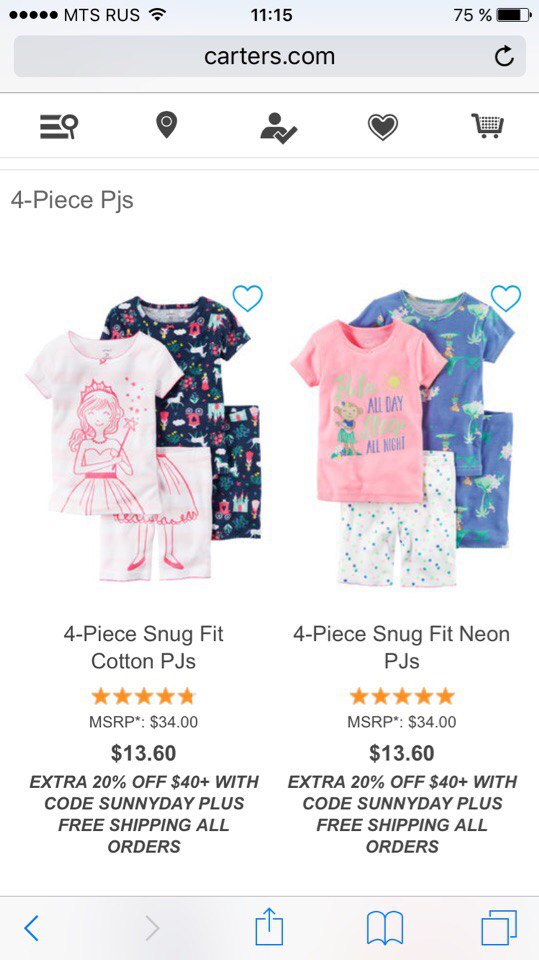The image size is (539, 960).
Task: Open 4-Piece Snug Fit Cotton PJs link
Action: (143, 647)
